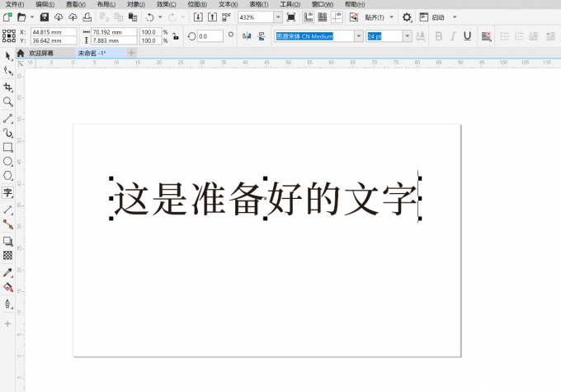Click the paste clipboard icon
The image size is (561, 392).
pos(133,17)
